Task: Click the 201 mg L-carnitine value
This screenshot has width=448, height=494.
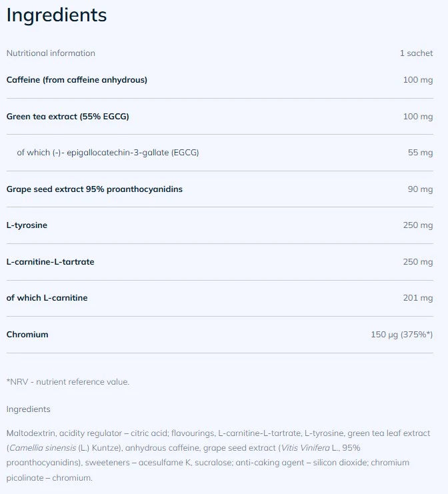Action: 417,298
